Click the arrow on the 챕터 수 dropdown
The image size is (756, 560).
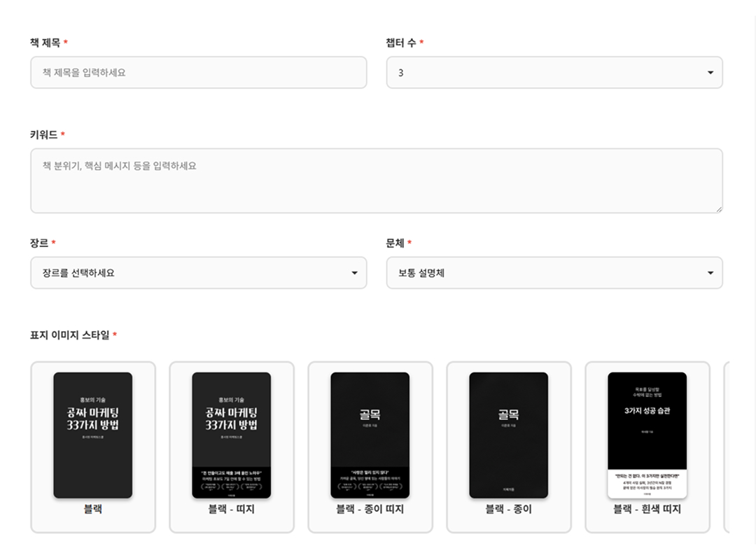point(710,73)
